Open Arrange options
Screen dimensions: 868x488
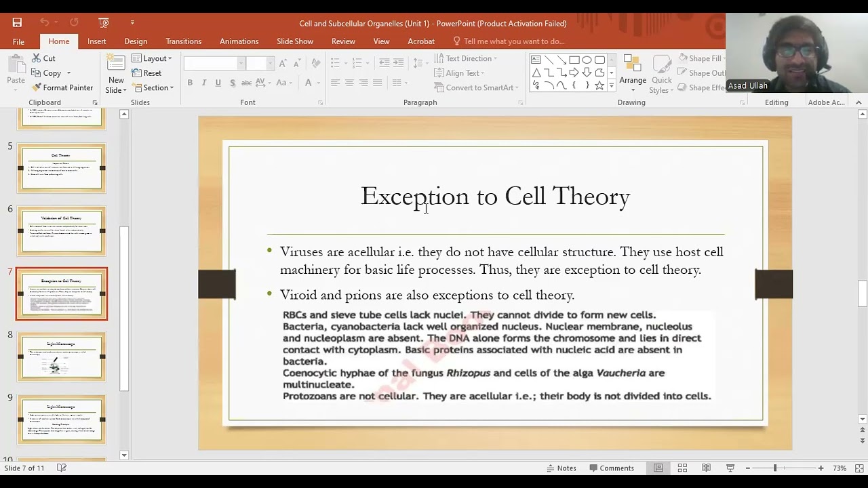pyautogui.click(x=633, y=74)
